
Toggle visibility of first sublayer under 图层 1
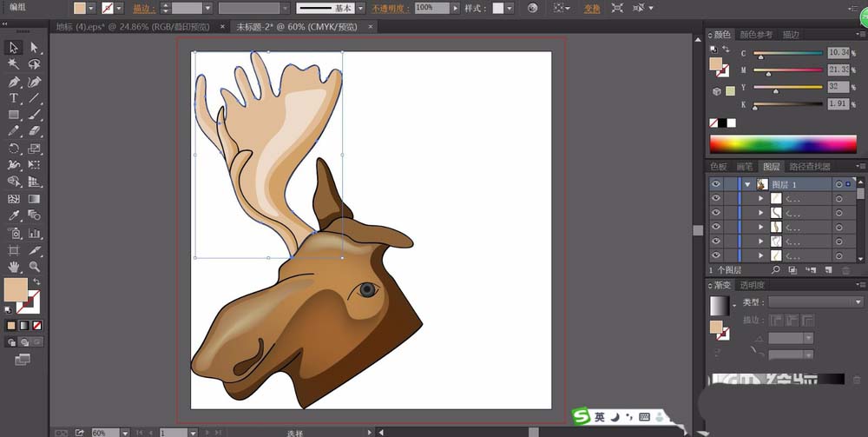[716, 198]
